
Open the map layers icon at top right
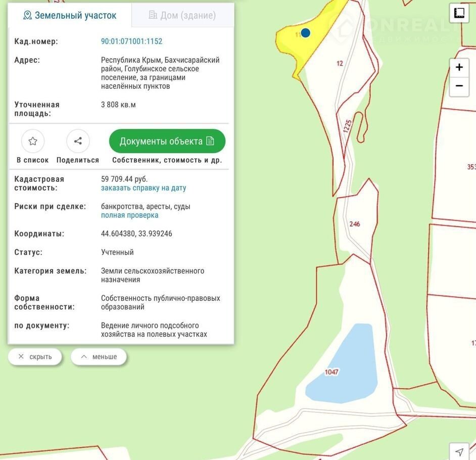(x=459, y=13)
